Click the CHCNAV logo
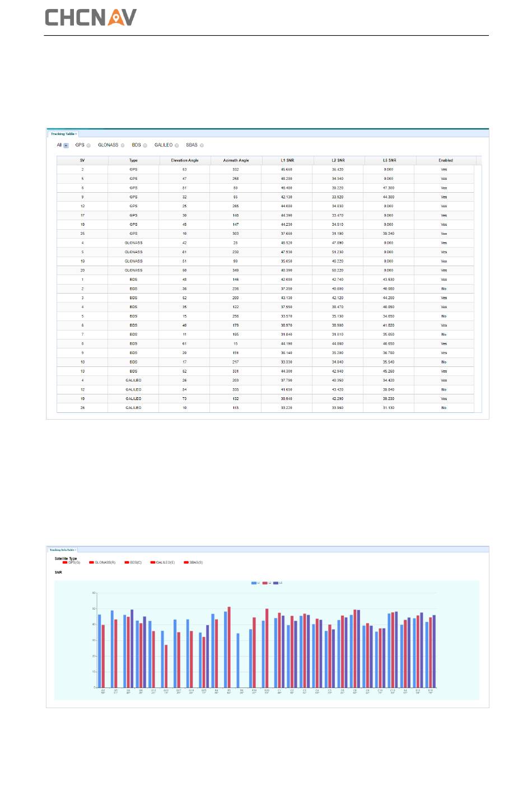The image size is (532, 795). pyautogui.click(x=91, y=17)
